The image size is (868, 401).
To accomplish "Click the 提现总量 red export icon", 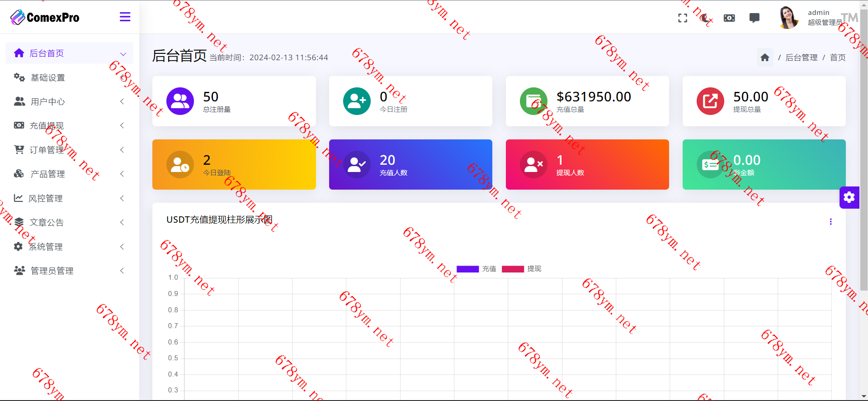I will coord(710,101).
